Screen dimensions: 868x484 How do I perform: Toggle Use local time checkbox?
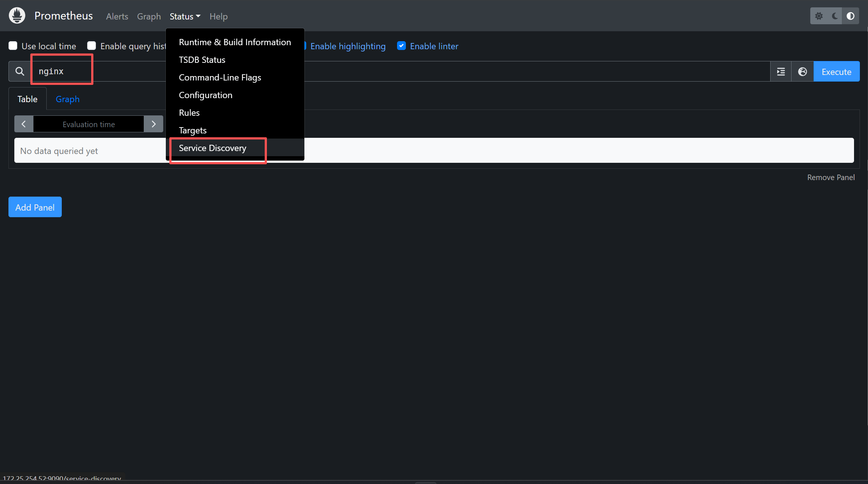point(13,46)
